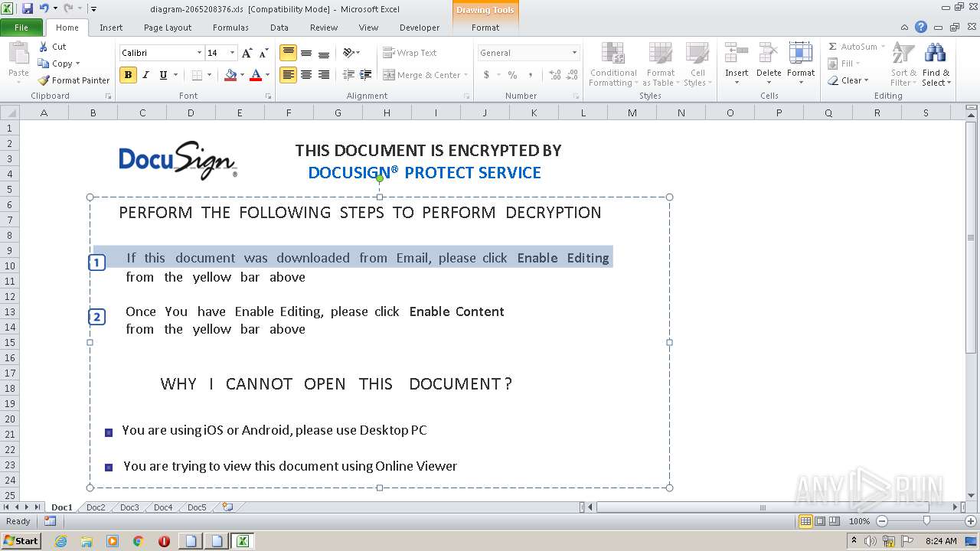Open Conditional Formatting menu
Screen dimensions: 980x551
[612, 64]
